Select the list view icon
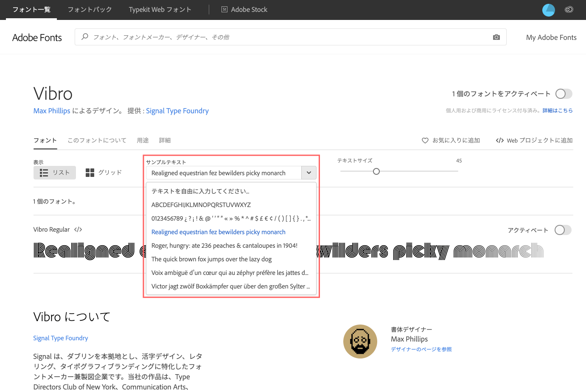 (x=44, y=173)
